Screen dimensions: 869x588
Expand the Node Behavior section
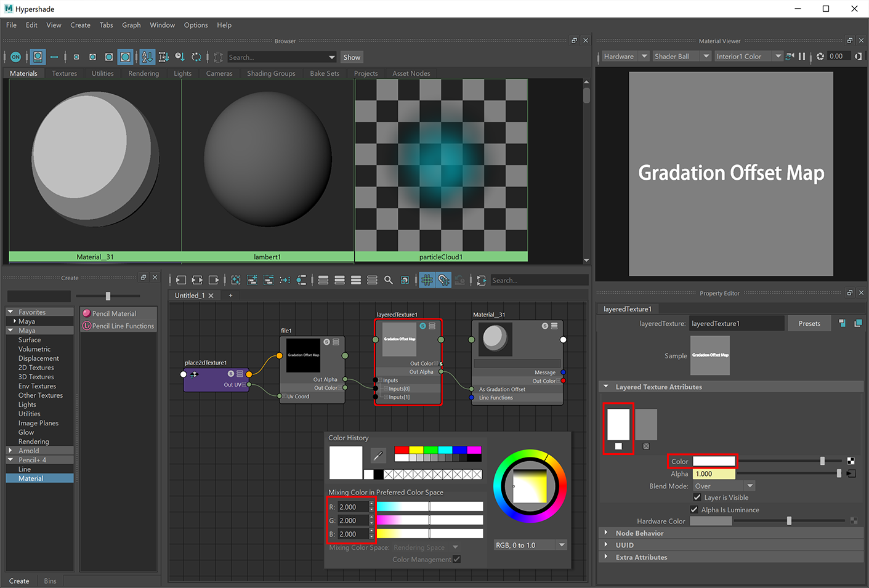pyautogui.click(x=606, y=533)
